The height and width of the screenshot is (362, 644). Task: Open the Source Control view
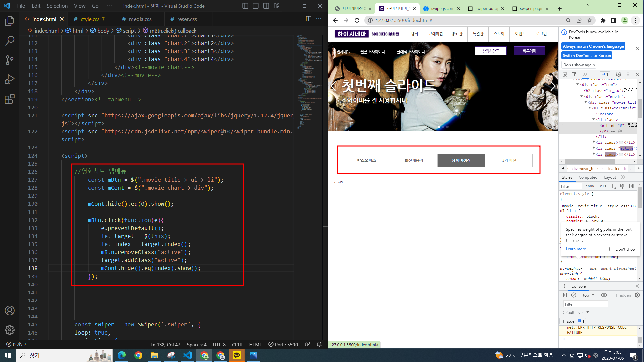tap(10, 60)
